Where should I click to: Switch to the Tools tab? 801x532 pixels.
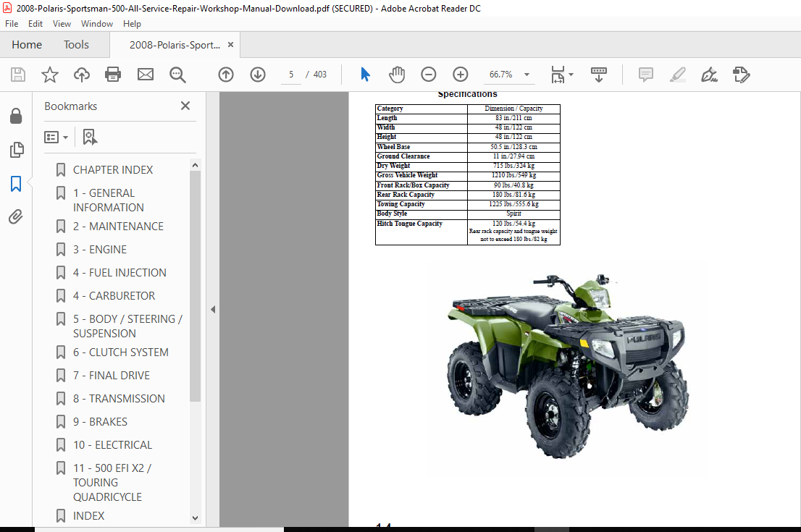tap(76, 44)
